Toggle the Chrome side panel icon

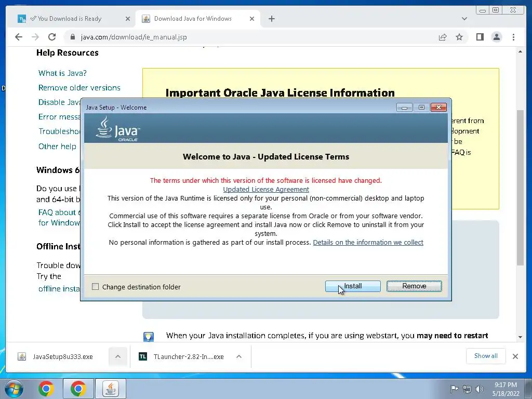pos(480,37)
